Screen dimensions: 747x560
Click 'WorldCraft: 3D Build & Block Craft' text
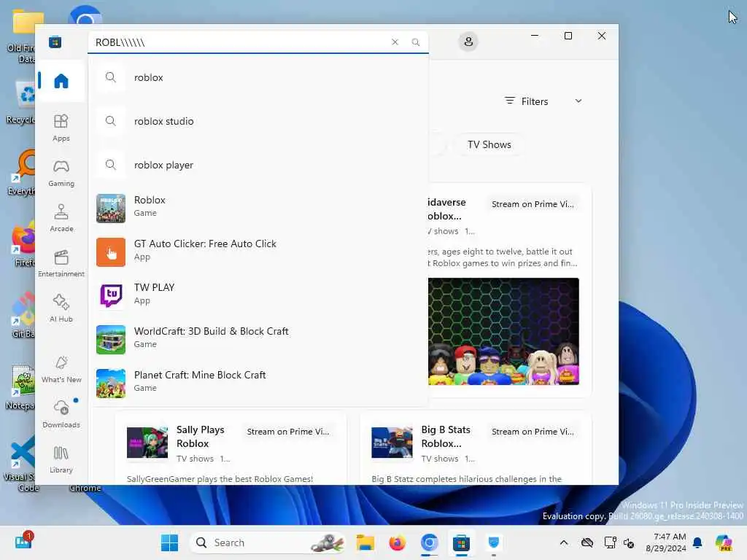point(211,331)
